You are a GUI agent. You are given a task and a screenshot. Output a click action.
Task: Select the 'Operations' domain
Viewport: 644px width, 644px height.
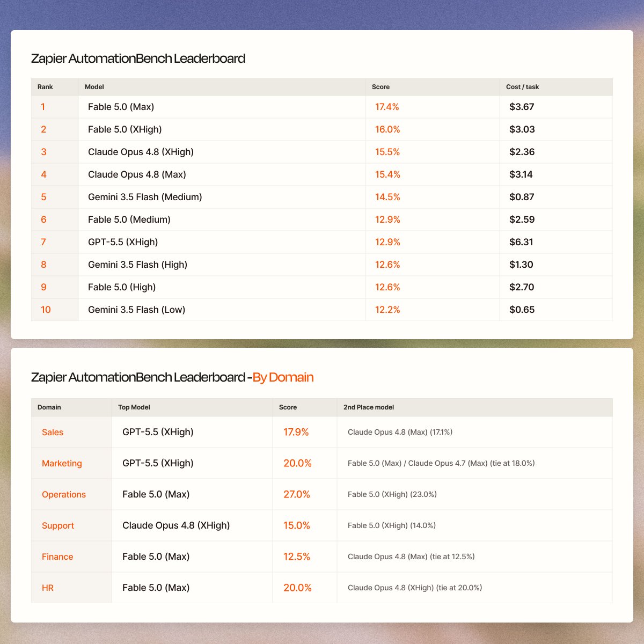coord(64,494)
